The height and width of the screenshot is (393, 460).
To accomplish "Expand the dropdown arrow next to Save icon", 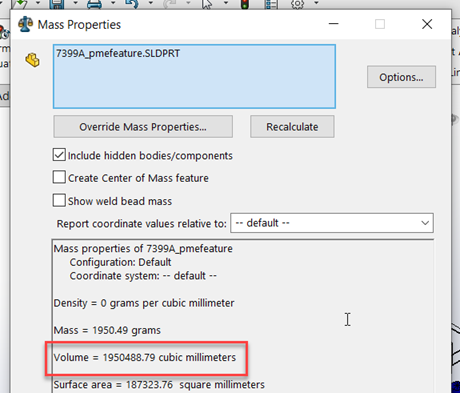I will [x=75, y=3].
